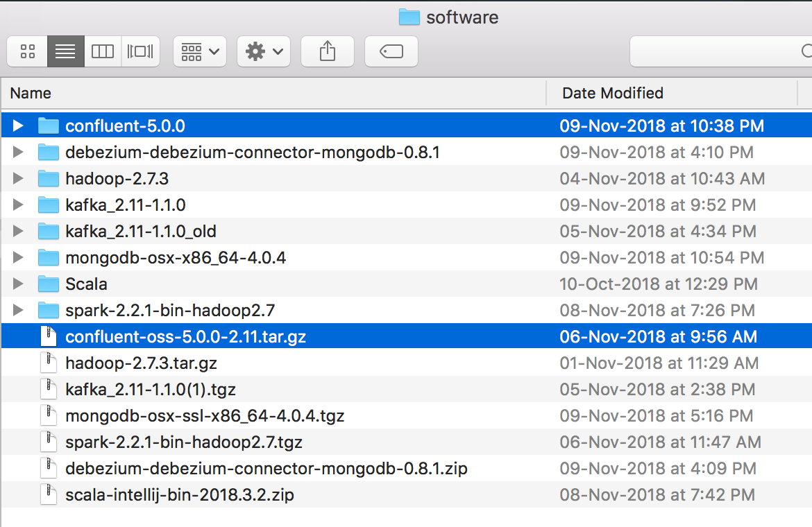Expand the hadoop-2.7.3 folder
The width and height of the screenshot is (812, 527).
tap(17, 178)
